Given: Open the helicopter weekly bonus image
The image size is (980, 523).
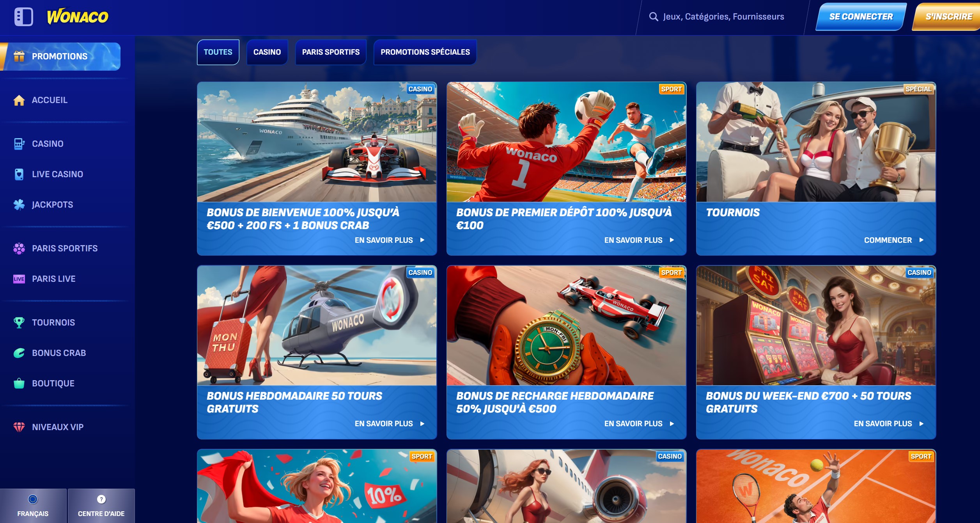Looking at the screenshot, I should pyautogui.click(x=317, y=326).
